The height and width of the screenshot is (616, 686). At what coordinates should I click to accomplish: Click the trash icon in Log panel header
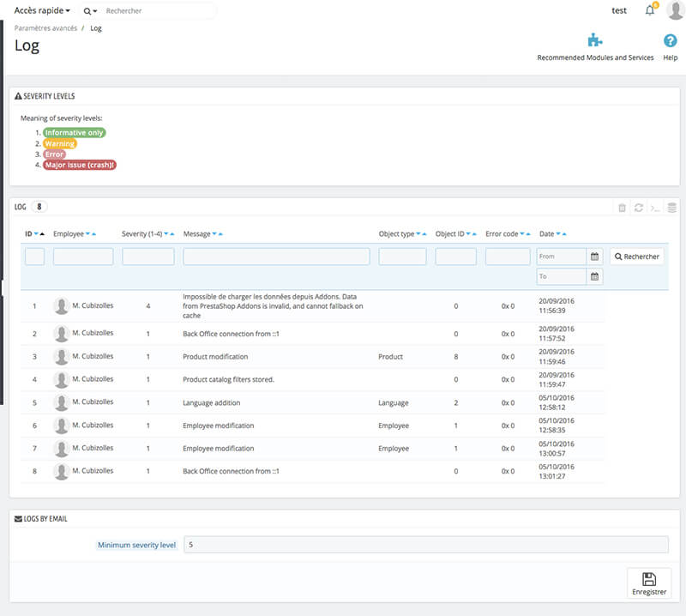pos(623,208)
